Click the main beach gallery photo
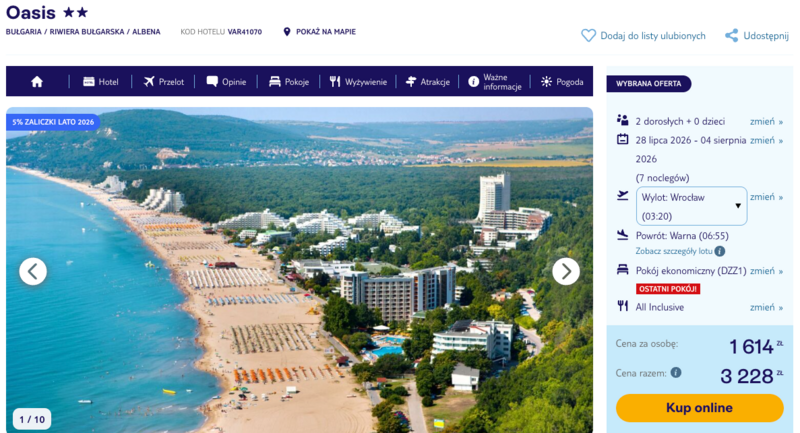This screenshot has width=800, height=433. pyautogui.click(x=299, y=270)
